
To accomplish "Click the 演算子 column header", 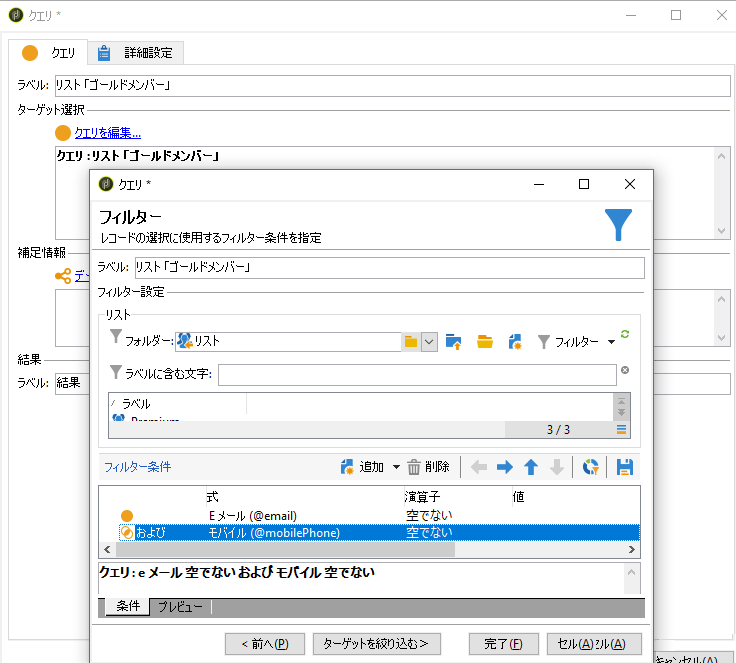I will pyautogui.click(x=458, y=496).
